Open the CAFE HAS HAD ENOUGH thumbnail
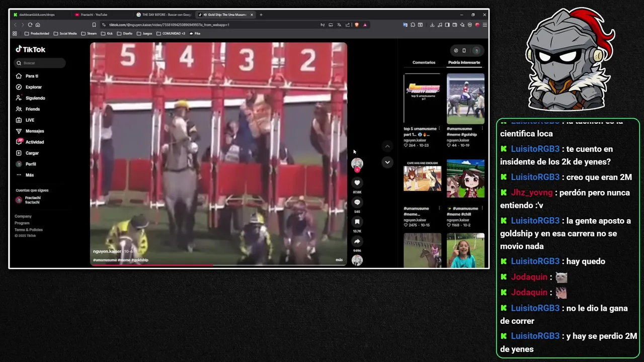Screen dimensions: 644x362 point(422,175)
